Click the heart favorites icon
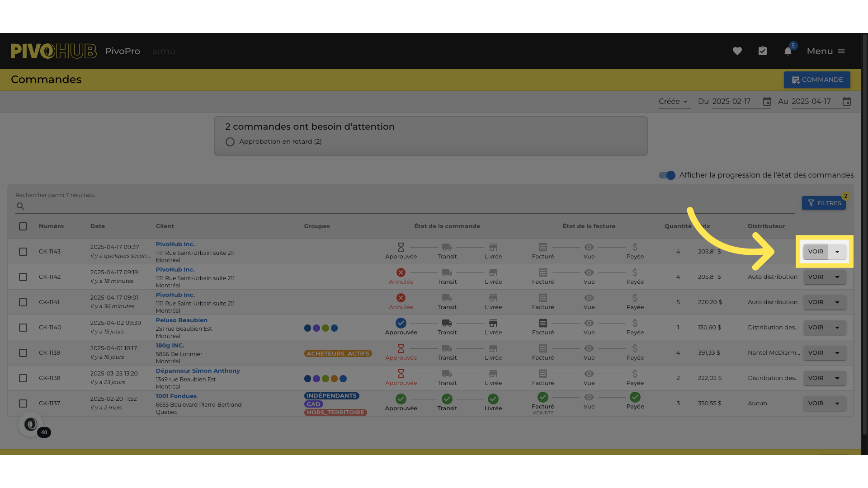Image resolution: width=868 pixels, height=488 pixels. pos(737,51)
